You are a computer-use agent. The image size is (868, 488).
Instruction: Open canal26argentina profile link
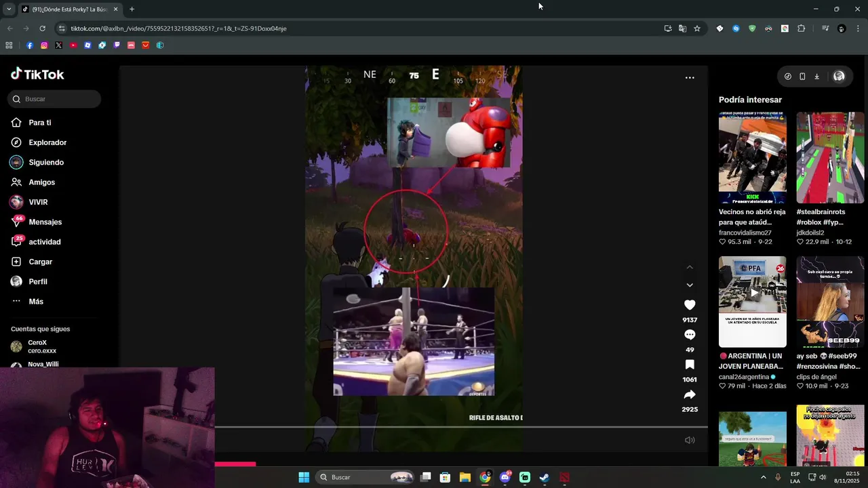744,377
